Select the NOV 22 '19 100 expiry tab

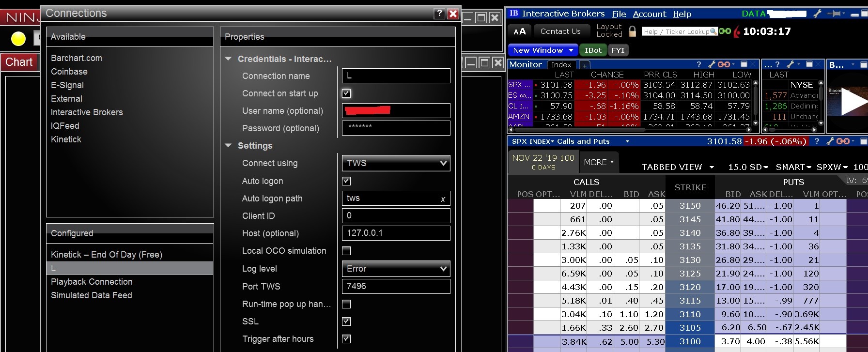tap(543, 162)
